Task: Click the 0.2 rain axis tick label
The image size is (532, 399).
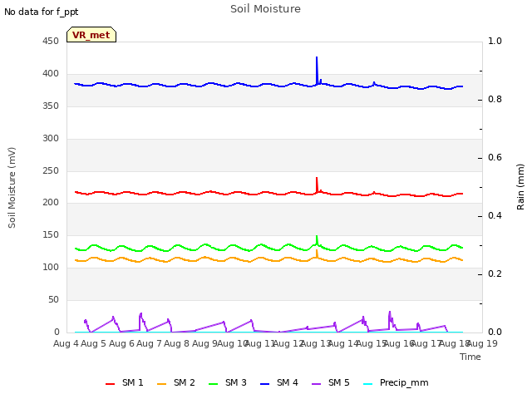Action: click(495, 273)
